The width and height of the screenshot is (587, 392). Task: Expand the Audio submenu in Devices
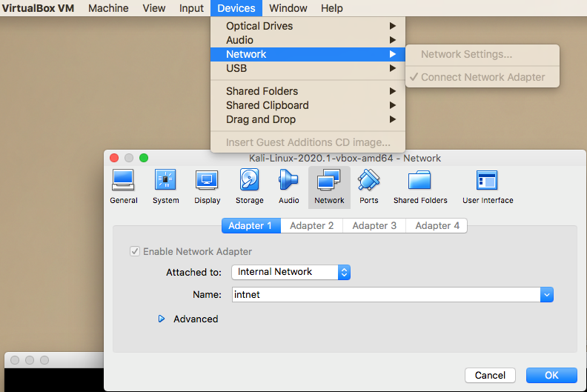click(x=308, y=40)
